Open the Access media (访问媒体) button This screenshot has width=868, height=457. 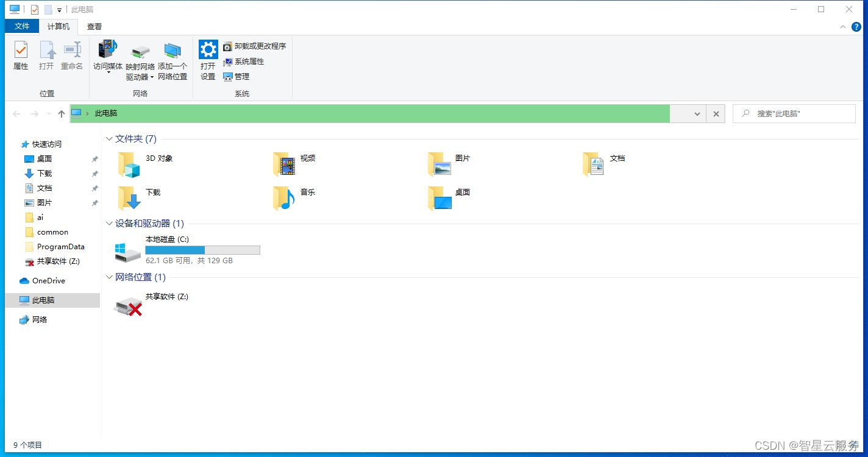(x=108, y=57)
